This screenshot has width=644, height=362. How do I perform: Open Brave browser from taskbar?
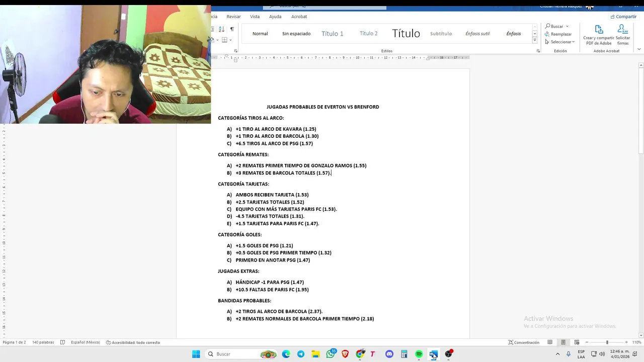(345, 354)
